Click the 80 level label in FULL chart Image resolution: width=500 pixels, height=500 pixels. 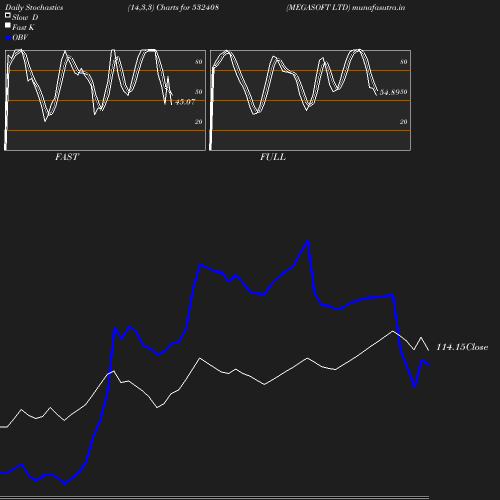(404, 62)
